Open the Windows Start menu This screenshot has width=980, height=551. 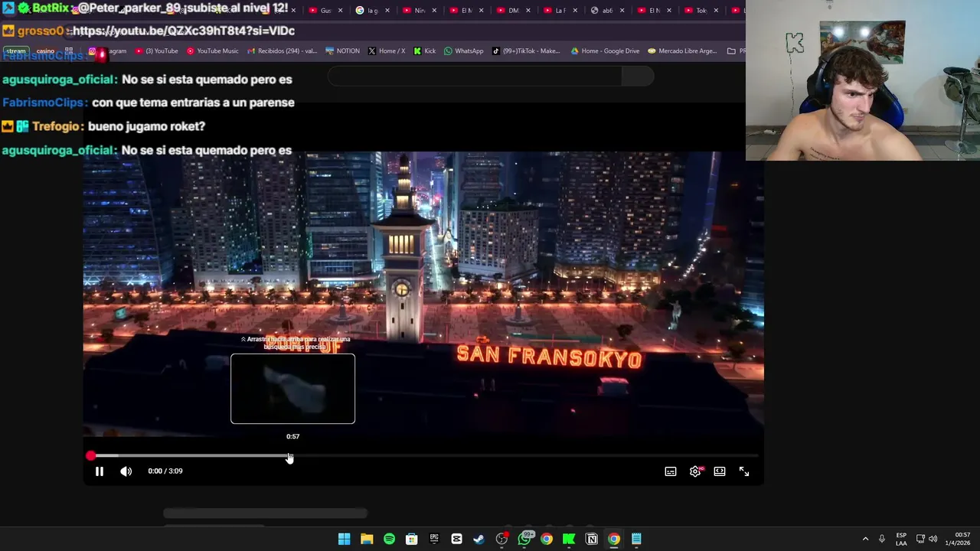click(345, 539)
